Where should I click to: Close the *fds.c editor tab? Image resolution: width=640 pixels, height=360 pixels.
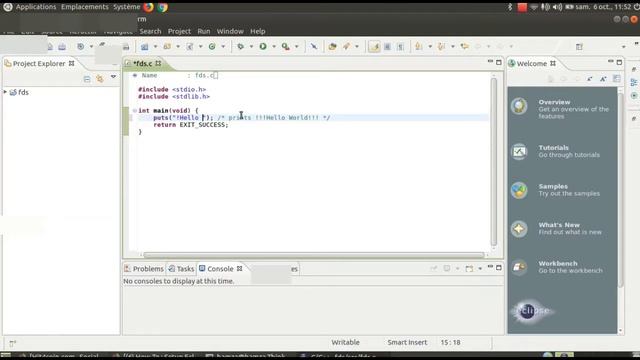click(158, 63)
